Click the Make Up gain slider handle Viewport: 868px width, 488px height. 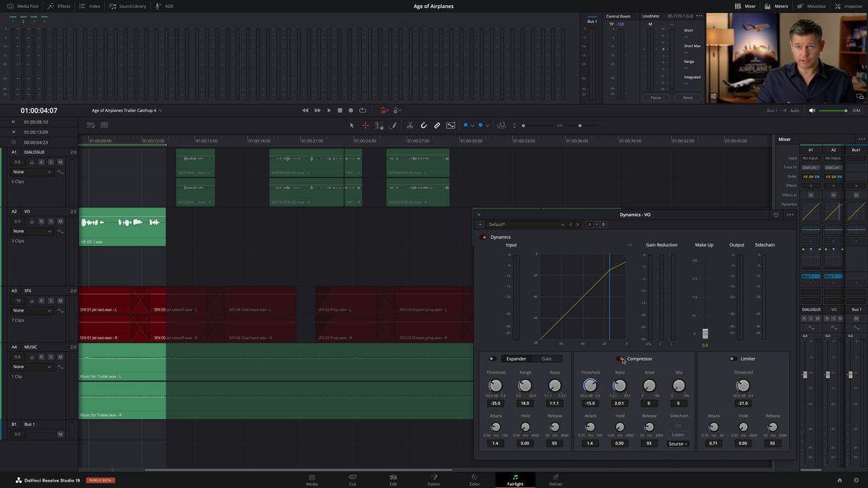tap(705, 333)
